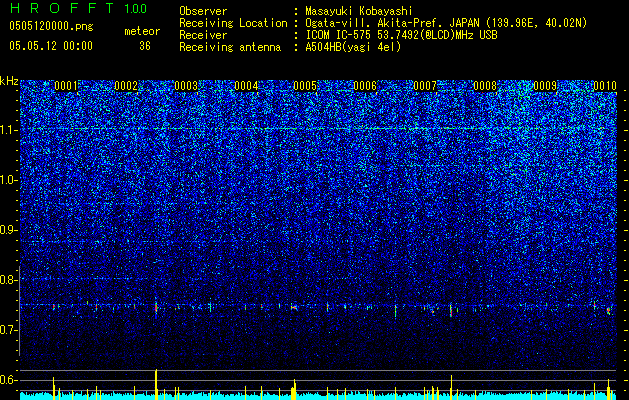Click time marker 0002
Viewport: 629px width, 400px height.
(x=126, y=86)
